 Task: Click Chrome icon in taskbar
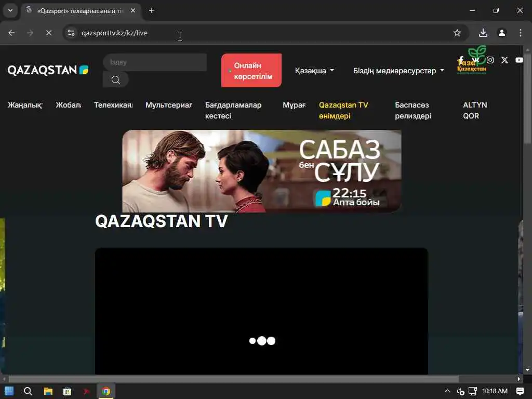(x=106, y=391)
